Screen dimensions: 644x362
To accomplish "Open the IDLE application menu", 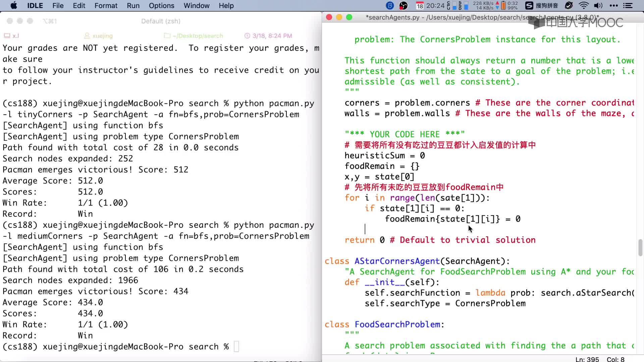I will (35, 6).
